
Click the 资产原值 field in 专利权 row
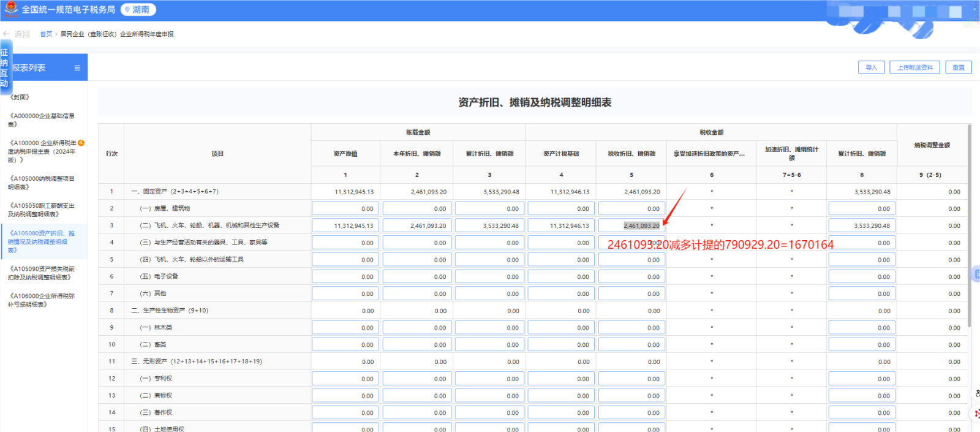(x=345, y=378)
